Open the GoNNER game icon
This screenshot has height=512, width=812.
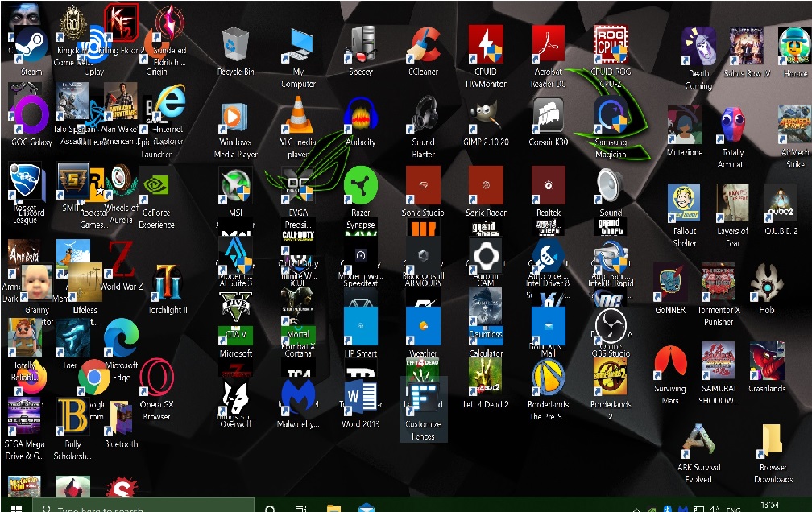tap(670, 283)
